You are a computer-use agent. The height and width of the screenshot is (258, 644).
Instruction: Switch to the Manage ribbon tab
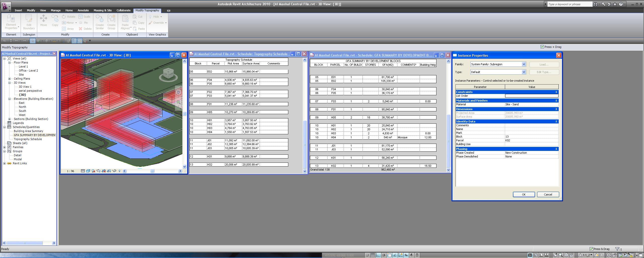[x=56, y=10]
